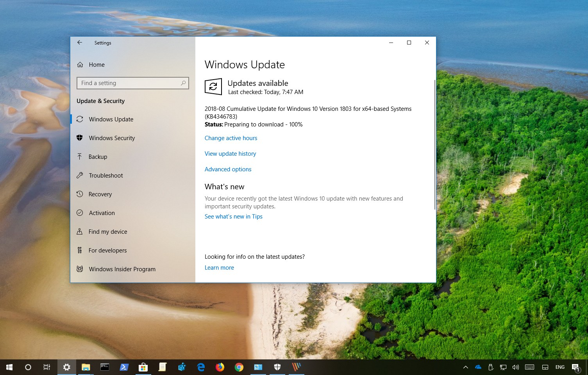
Task: Click the Home icon in Settings
Action: click(80, 64)
